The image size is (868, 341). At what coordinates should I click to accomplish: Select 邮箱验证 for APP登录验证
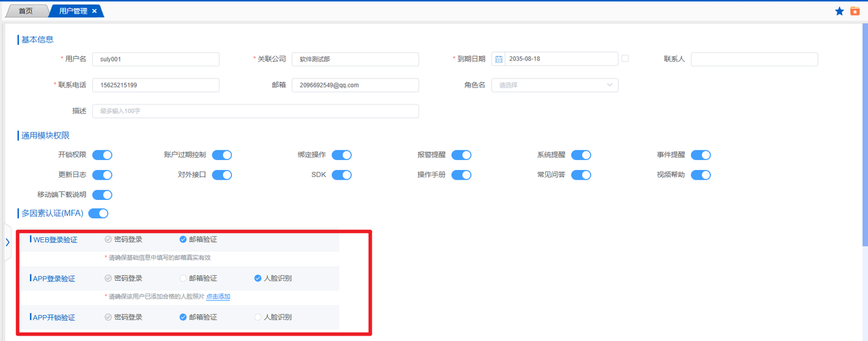(183, 279)
